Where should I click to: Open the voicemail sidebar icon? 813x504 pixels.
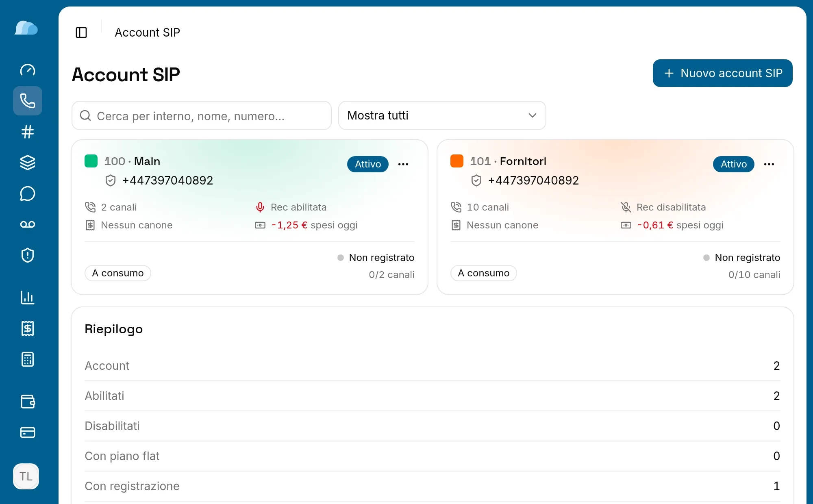point(28,224)
